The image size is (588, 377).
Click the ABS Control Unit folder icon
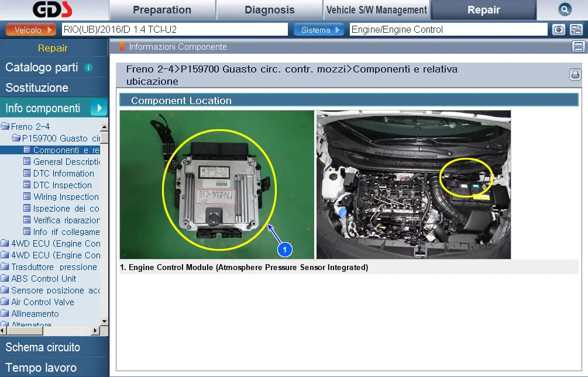(x=5, y=278)
